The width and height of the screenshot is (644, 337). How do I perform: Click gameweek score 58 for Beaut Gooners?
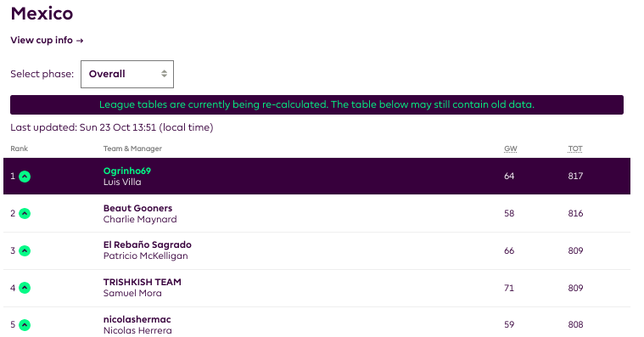tap(509, 213)
